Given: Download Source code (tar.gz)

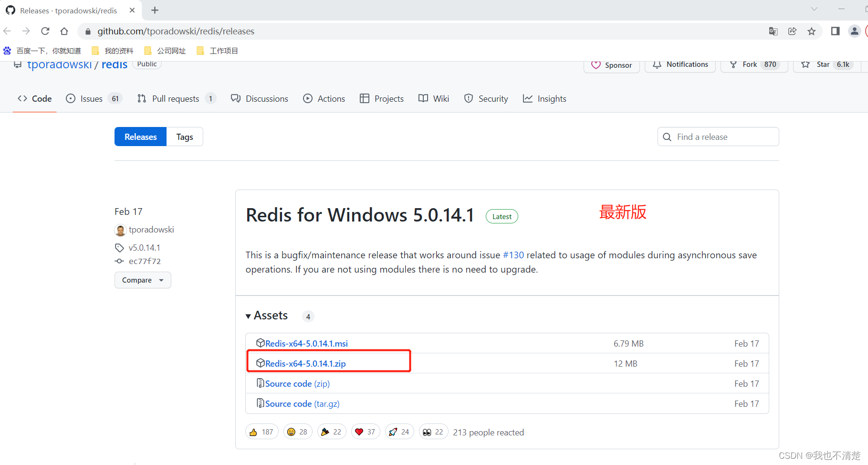Looking at the screenshot, I should tap(302, 403).
